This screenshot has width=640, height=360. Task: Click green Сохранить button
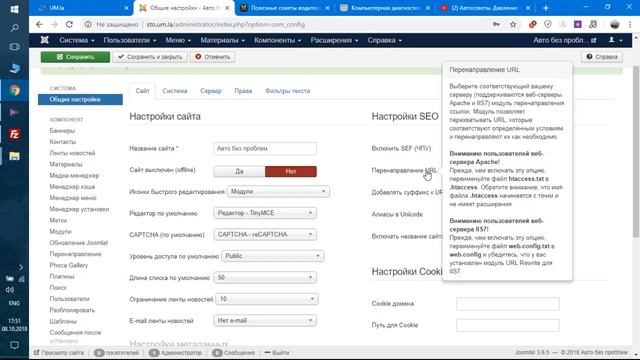coord(75,57)
